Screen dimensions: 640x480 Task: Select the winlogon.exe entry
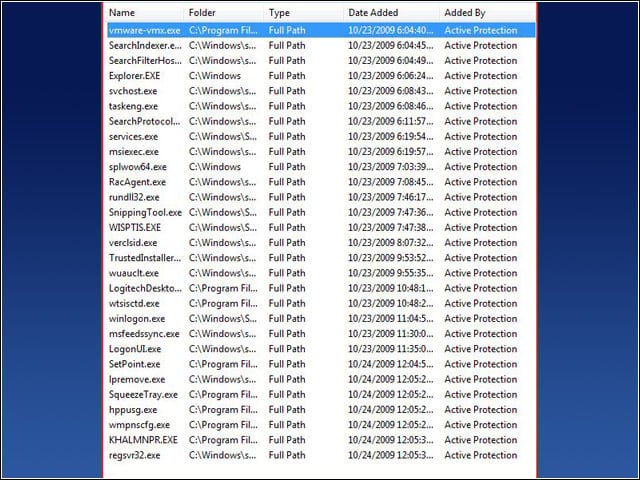pyautogui.click(x=321, y=318)
